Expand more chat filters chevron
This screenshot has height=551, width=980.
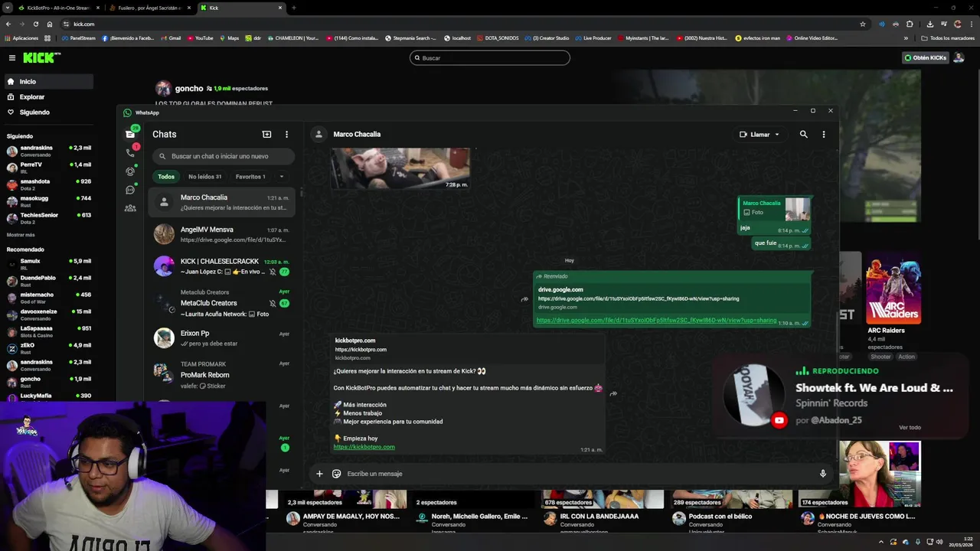(x=281, y=177)
